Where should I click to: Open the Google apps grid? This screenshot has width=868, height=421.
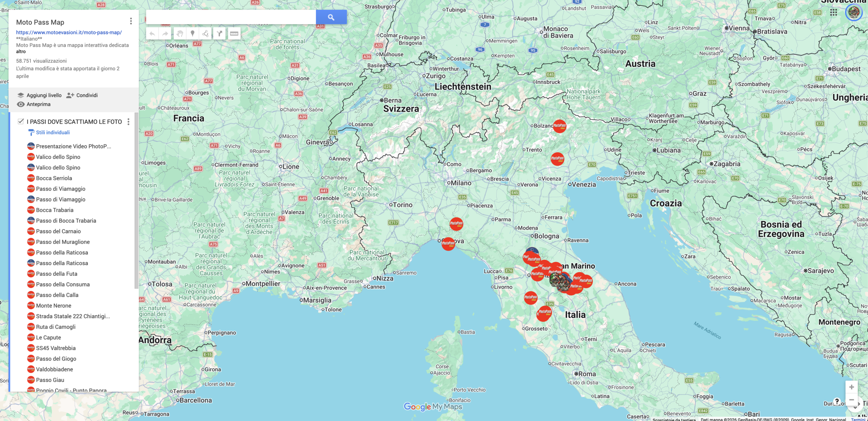point(834,13)
